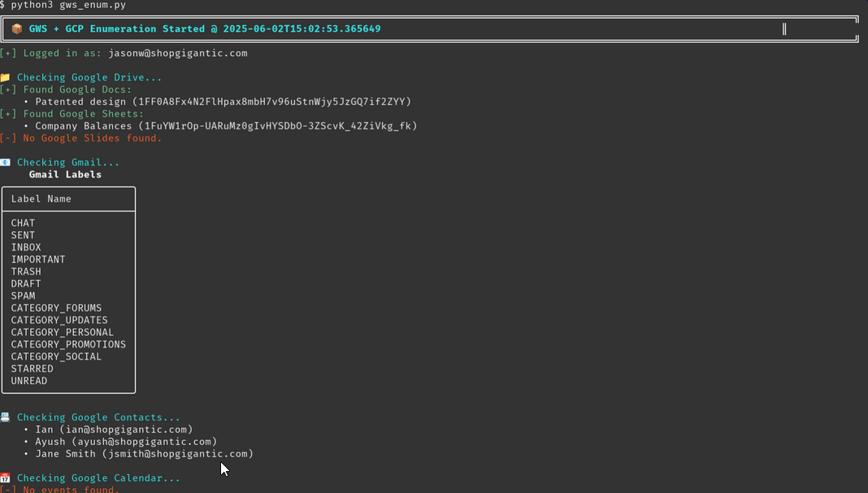
Task: Click the folder icon beside Checking Google Drive
Action: tap(5, 77)
